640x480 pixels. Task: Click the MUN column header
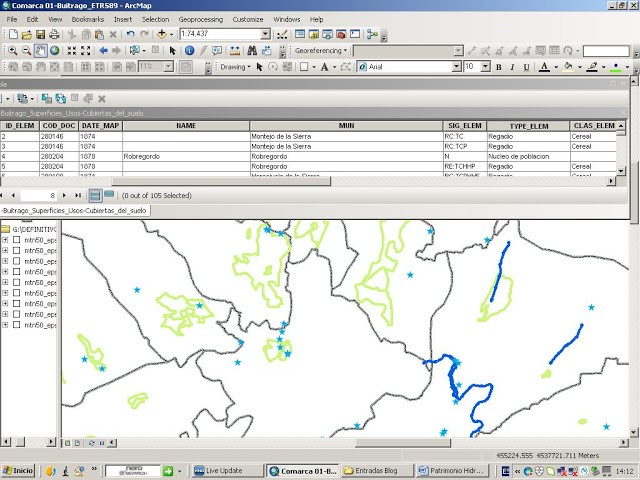tap(346, 126)
